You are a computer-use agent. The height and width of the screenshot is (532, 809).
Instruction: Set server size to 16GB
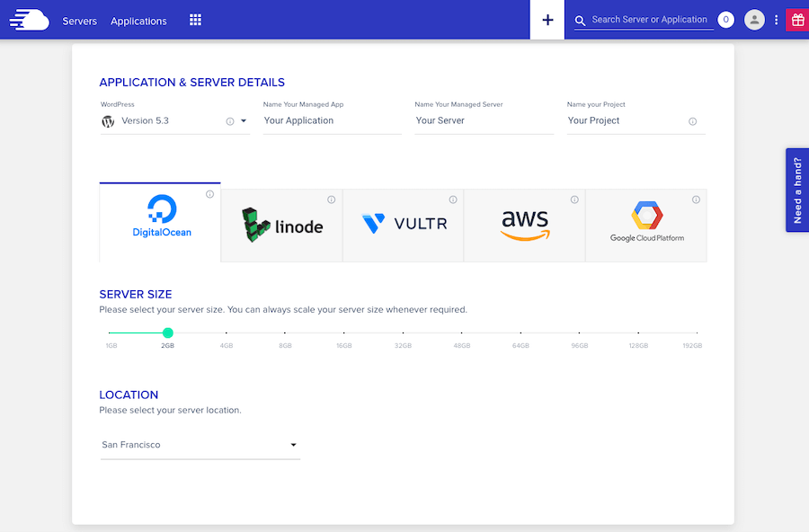(x=344, y=346)
